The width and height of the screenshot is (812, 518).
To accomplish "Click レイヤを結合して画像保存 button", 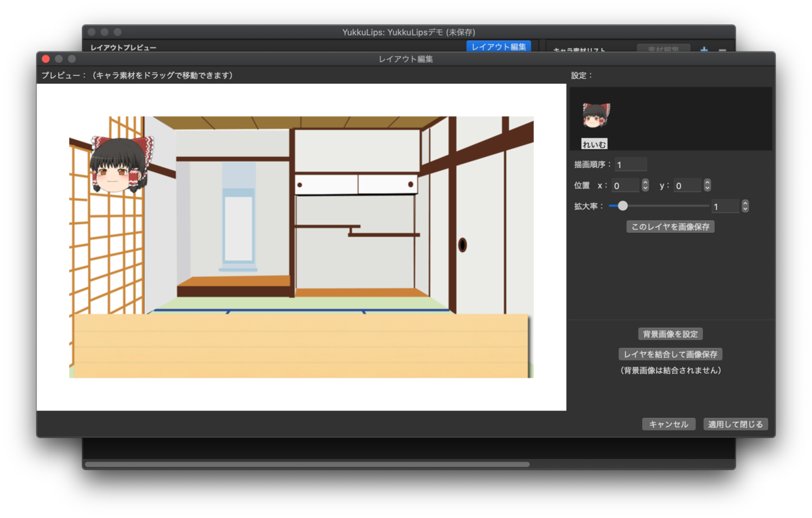I will click(671, 354).
